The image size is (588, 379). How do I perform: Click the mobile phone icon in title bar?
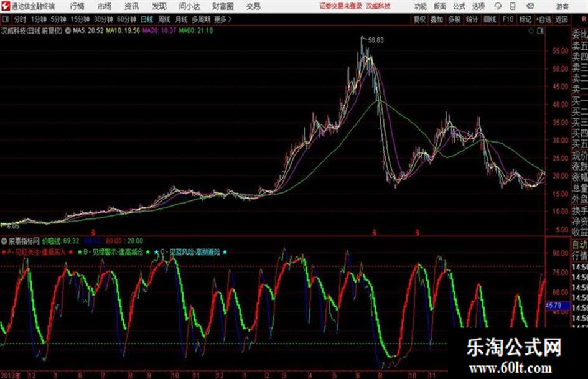click(x=513, y=6)
